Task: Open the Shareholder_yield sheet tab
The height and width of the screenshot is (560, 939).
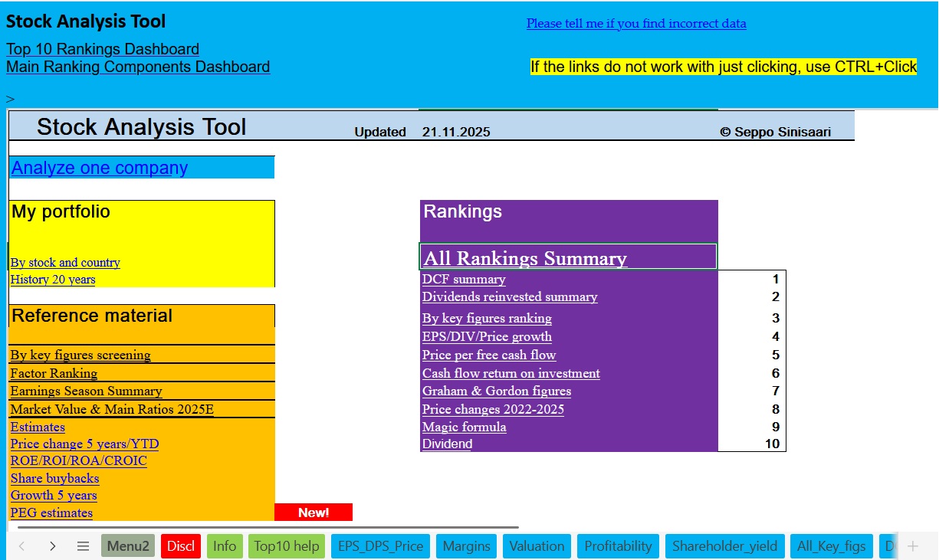Action: [x=724, y=546]
